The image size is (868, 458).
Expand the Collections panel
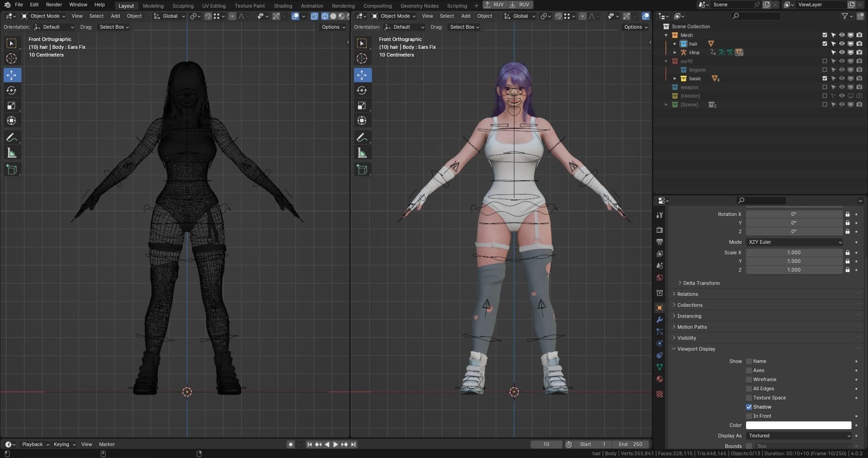pyautogui.click(x=690, y=305)
